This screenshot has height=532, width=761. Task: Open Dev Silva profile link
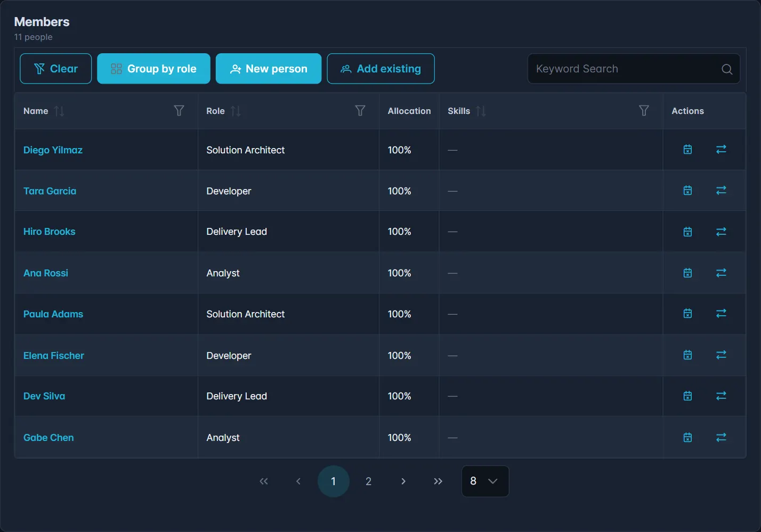44,396
